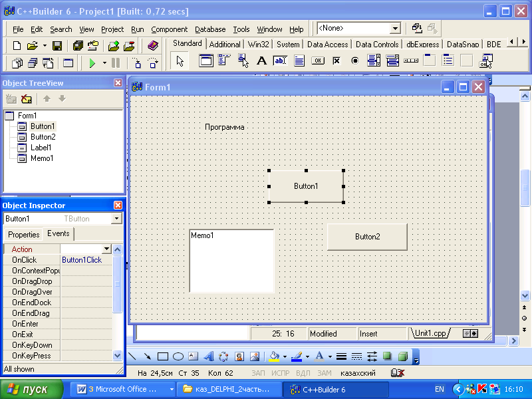The height and width of the screenshot is (399, 532).
Task: Switch to the Win32 palette tab
Action: click(258, 45)
